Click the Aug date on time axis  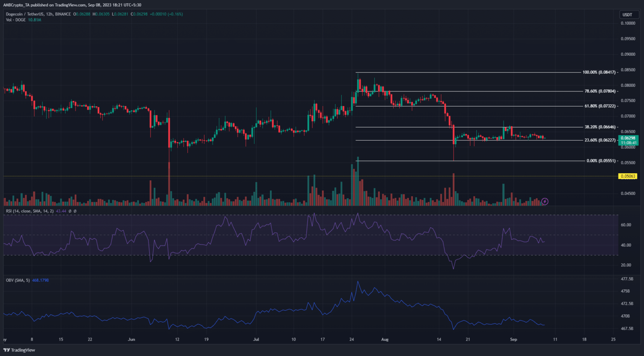(385, 340)
